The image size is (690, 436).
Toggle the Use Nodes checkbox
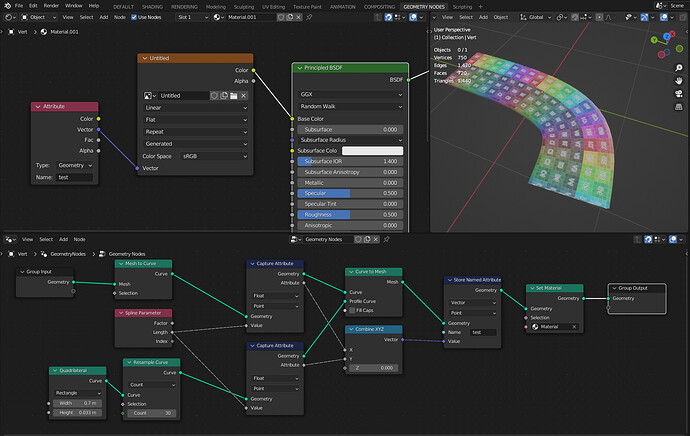(134, 17)
